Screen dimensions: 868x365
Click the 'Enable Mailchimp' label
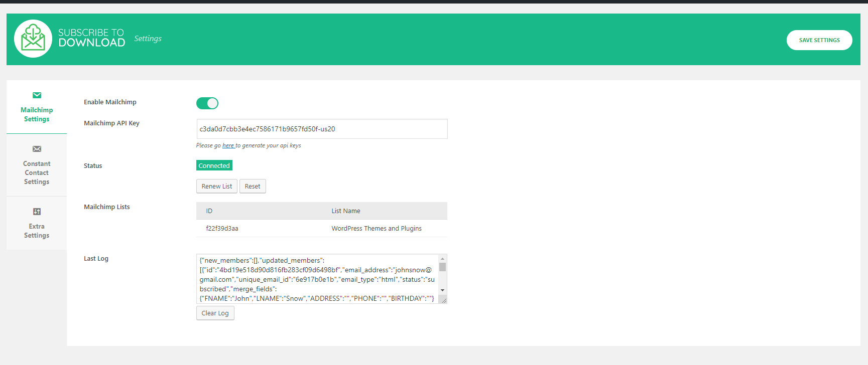pyautogui.click(x=110, y=102)
